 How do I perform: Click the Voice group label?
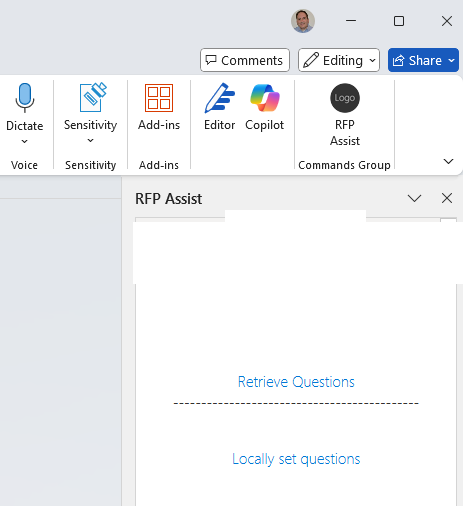[x=24, y=165]
